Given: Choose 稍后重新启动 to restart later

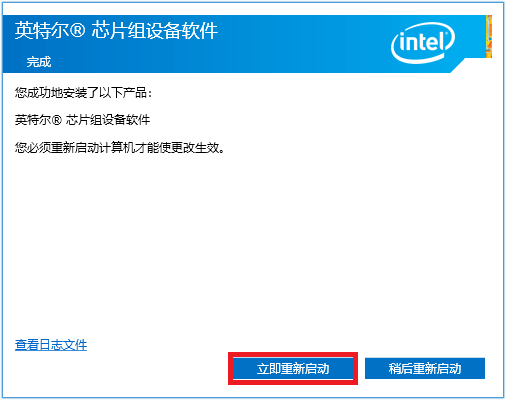Looking at the screenshot, I should (x=425, y=368).
